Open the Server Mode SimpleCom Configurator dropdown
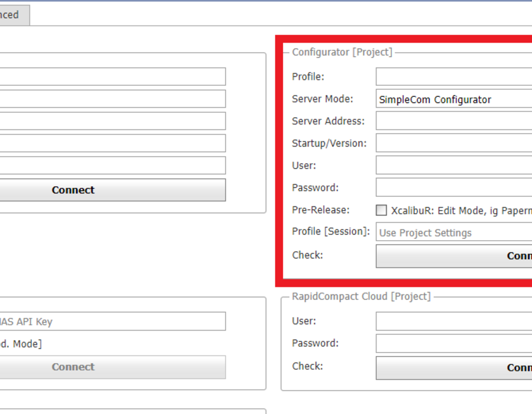 click(454, 99)
